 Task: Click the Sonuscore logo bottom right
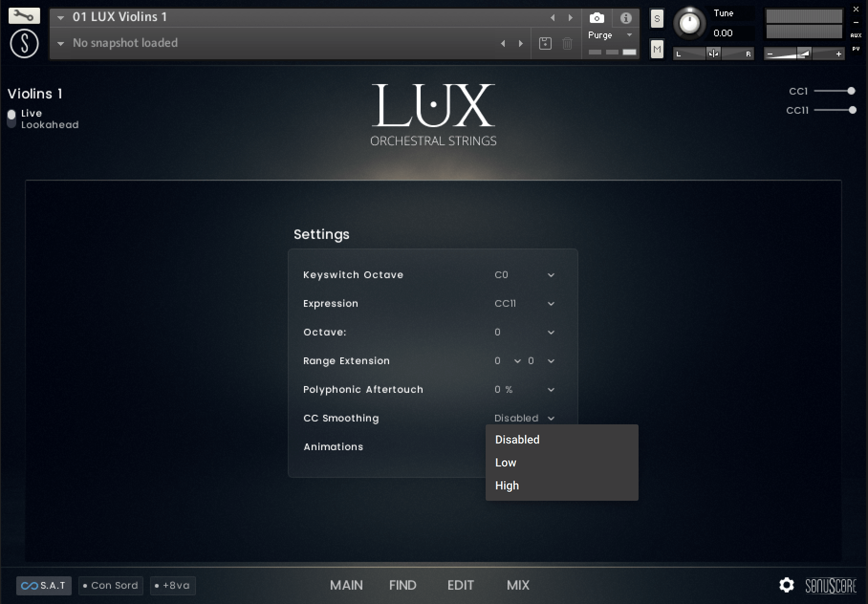tap(831, 585)
